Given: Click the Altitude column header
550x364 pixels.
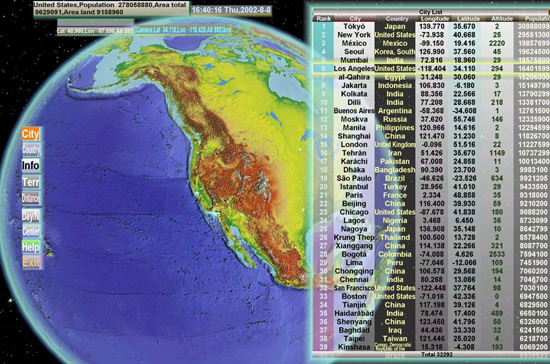Looking at the screenshot, I should tap(502, 19).
